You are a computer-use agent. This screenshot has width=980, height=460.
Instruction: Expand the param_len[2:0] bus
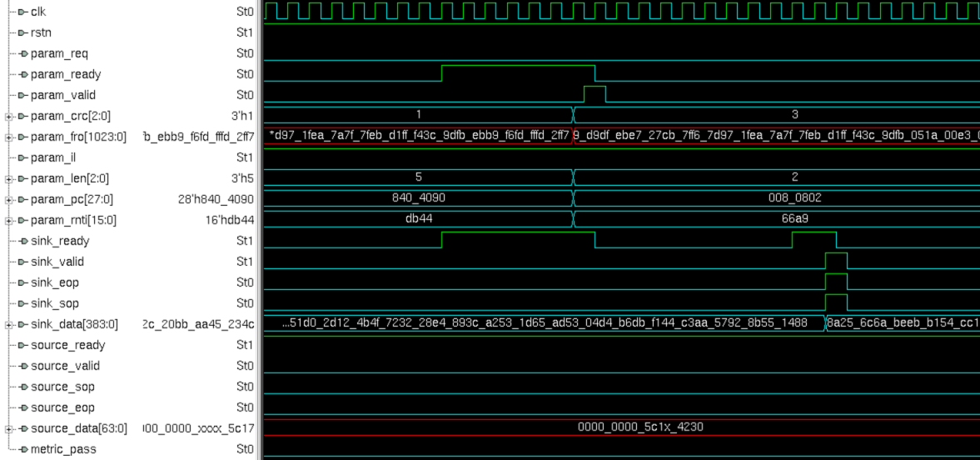click(8, 179)
